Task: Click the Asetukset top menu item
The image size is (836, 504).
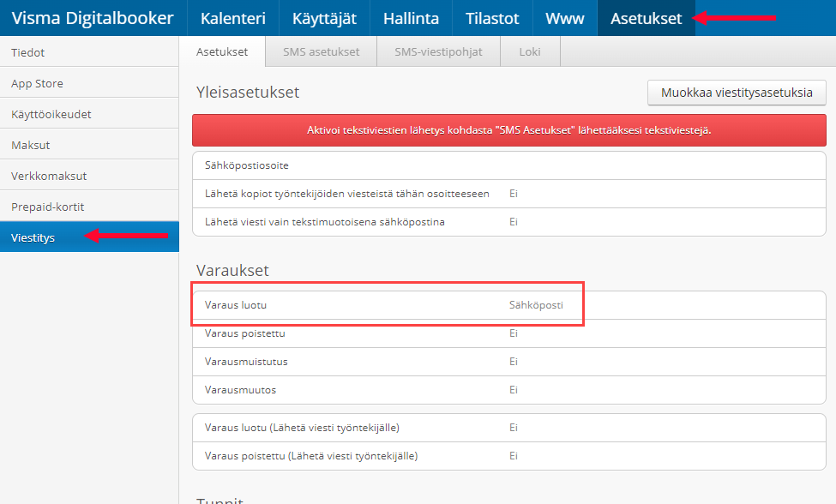Action: 646,18
